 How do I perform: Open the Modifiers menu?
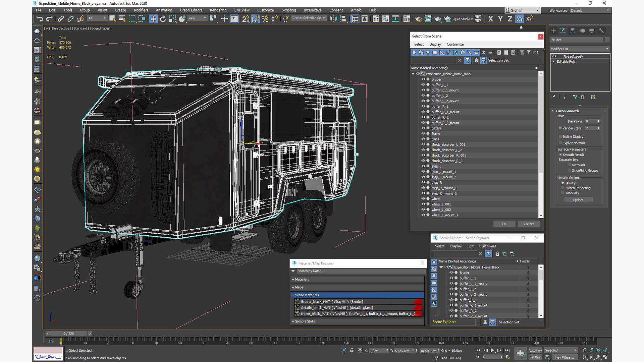[141, 10]
